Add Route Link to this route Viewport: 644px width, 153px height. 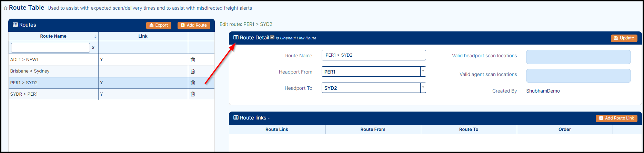point(616,118)
